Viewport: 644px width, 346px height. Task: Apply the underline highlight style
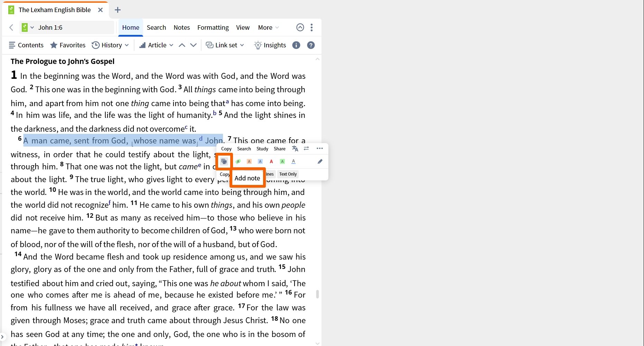pyautogui.click(x=293, y=161)
